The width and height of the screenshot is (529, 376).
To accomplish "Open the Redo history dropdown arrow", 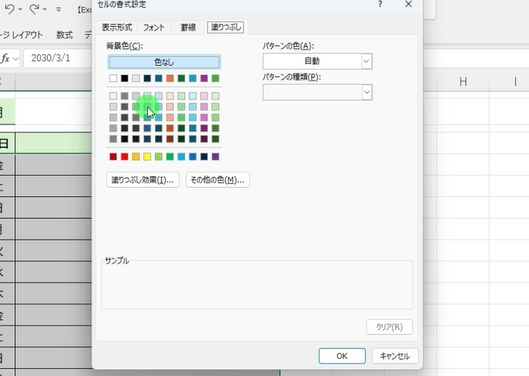I will tap(45, 9).
